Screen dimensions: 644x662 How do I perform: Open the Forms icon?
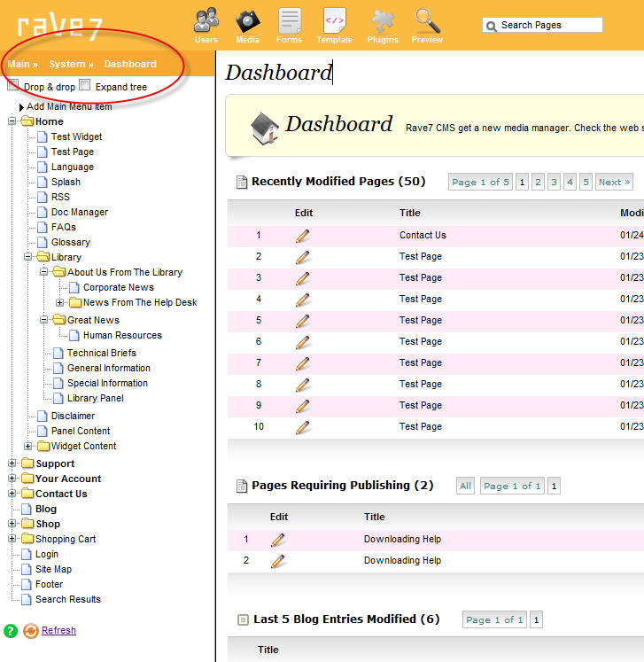click(x=289, y=20)
